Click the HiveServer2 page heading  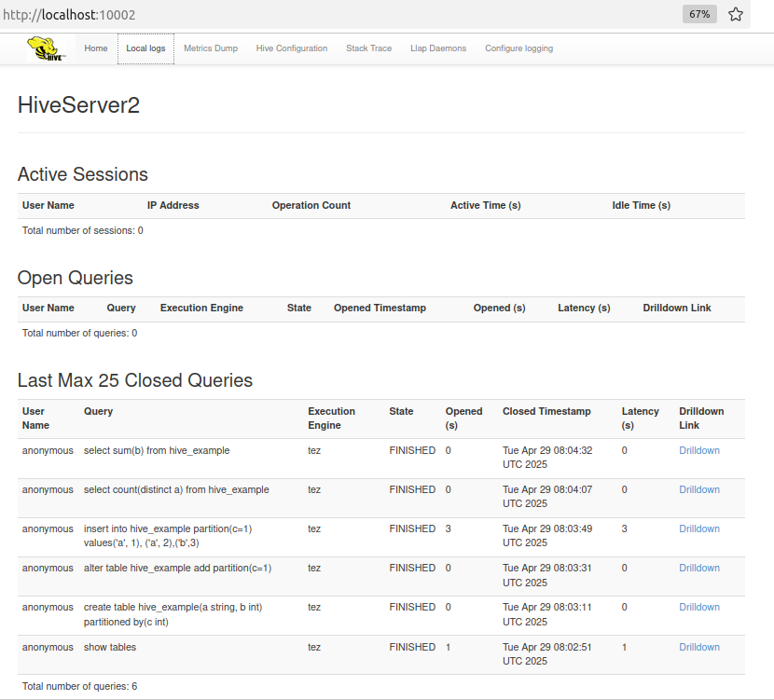[x=78, y=105]
